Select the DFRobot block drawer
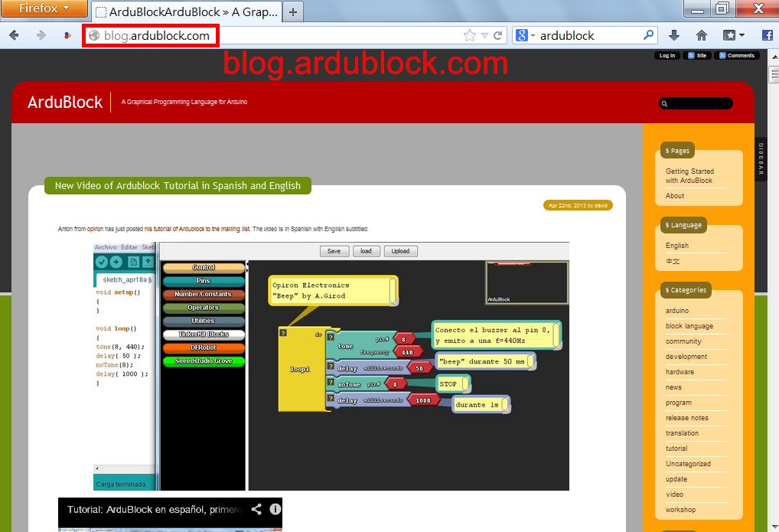 coord(204,348)
